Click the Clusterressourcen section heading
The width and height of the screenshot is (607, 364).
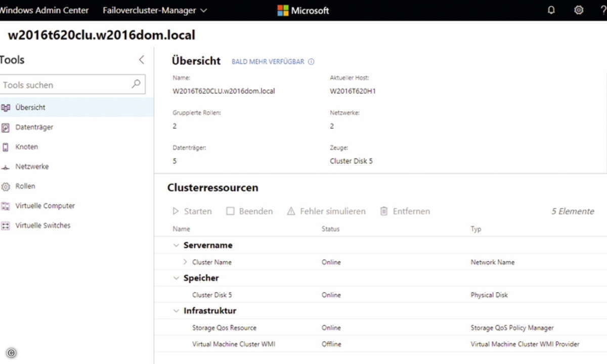[212, 188]
